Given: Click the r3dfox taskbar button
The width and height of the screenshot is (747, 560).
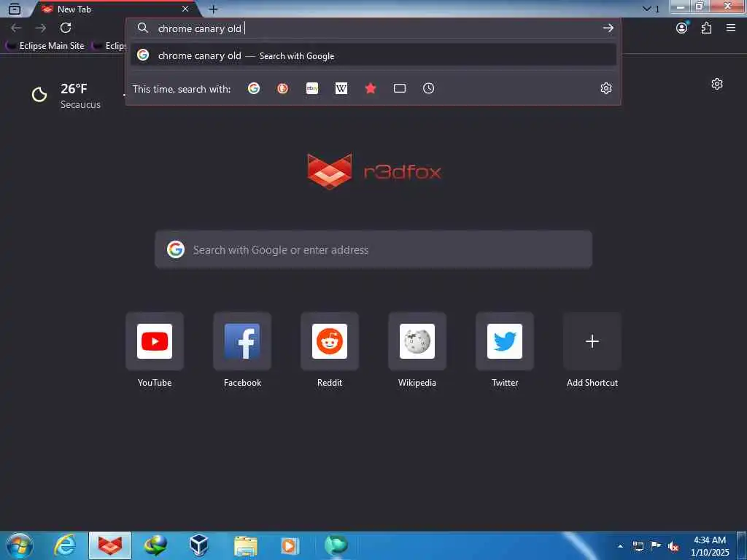Looking at the screenshot, I should point(110,545).
